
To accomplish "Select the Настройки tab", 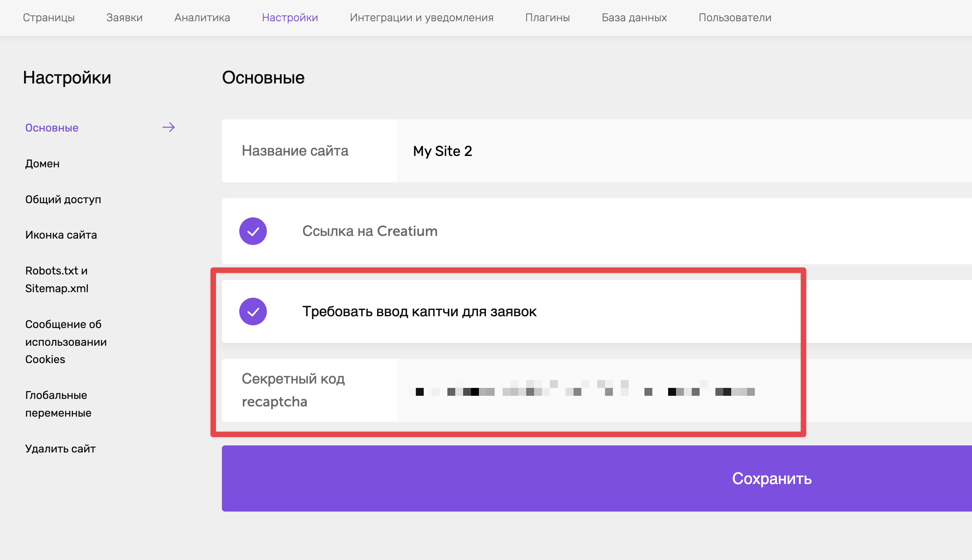I will (290, 18).
